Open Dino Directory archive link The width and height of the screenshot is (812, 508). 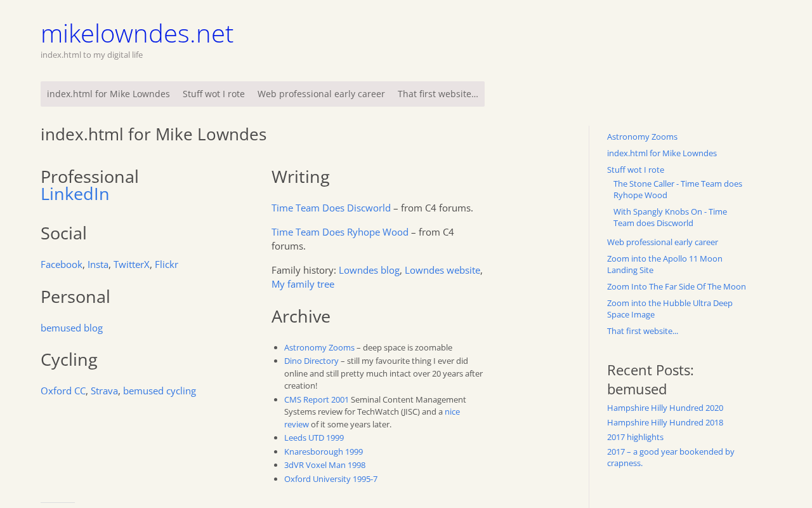(311, 361)
